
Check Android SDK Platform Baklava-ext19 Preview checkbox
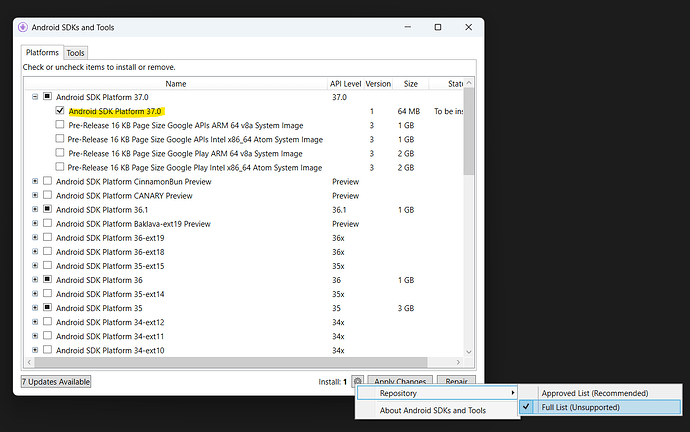[x=48, y=223]
